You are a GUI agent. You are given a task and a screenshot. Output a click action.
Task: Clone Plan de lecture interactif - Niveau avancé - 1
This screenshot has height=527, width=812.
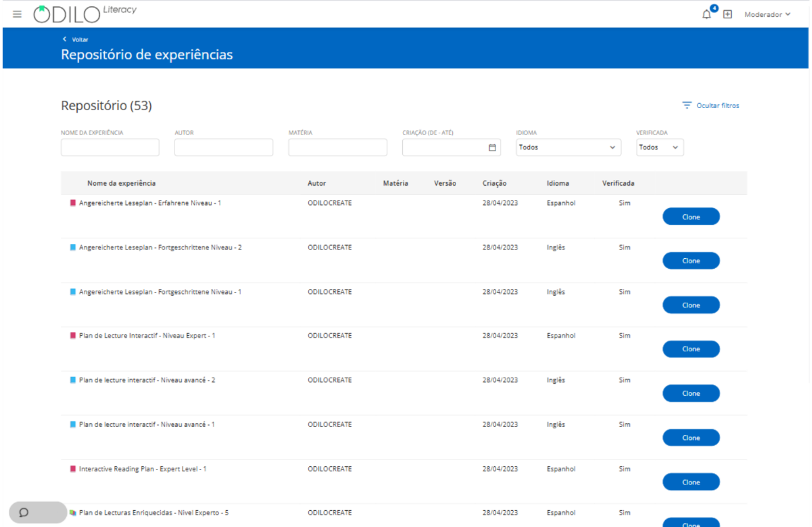(691, 438)
